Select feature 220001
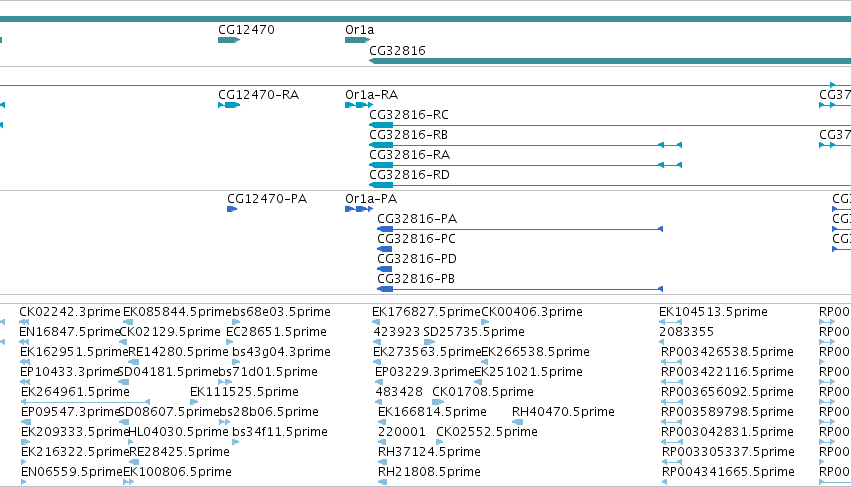Viewport: 851px width, 487px height. pos(402,433)
